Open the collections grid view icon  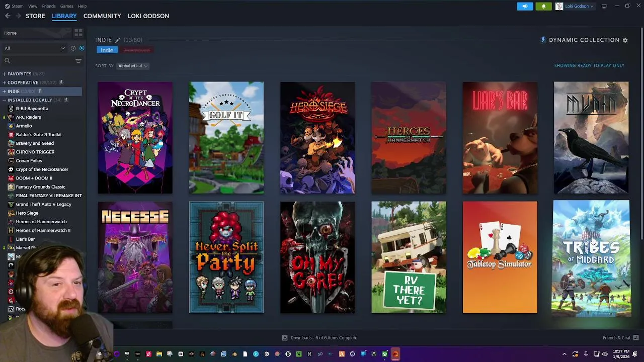point(78,33)
